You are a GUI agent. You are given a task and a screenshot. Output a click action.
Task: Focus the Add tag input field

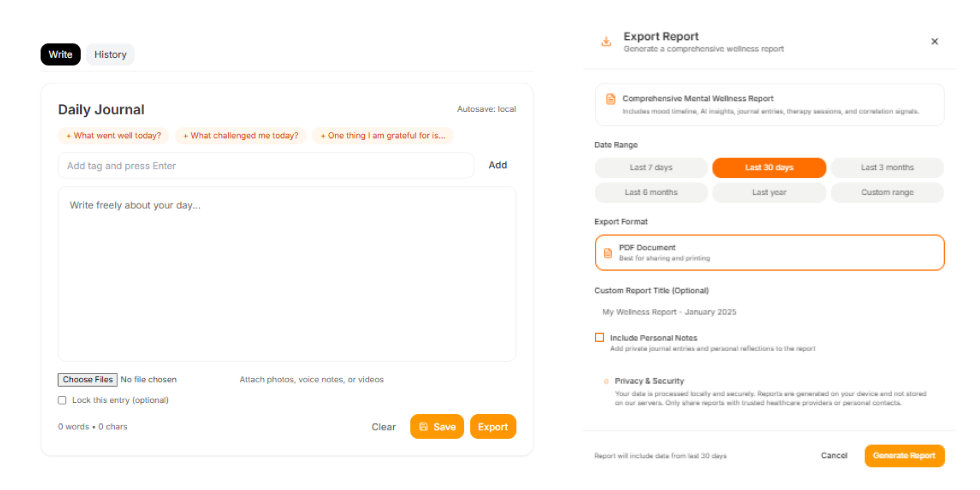click(x=266, y=166)
